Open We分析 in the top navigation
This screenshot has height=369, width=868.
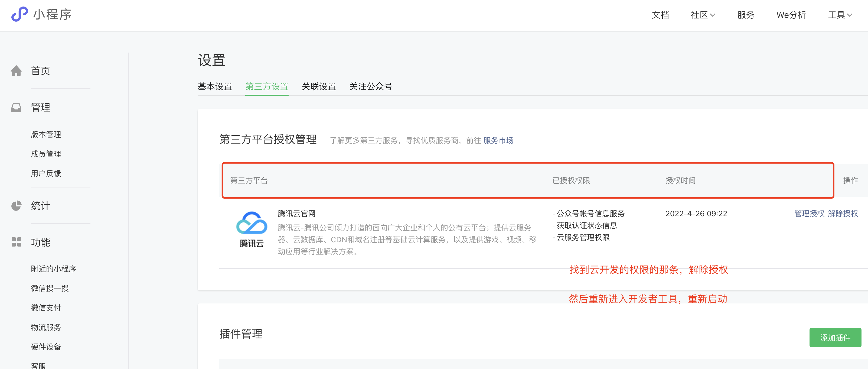791,15
